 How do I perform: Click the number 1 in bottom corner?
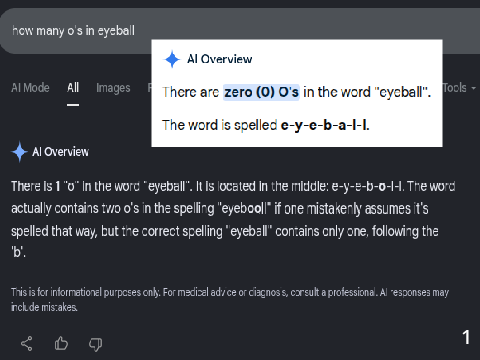466,337
